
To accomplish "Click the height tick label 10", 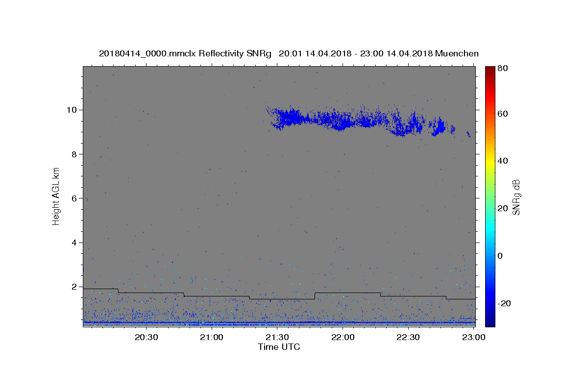I will pyautogui.click(x=72, y=110).
